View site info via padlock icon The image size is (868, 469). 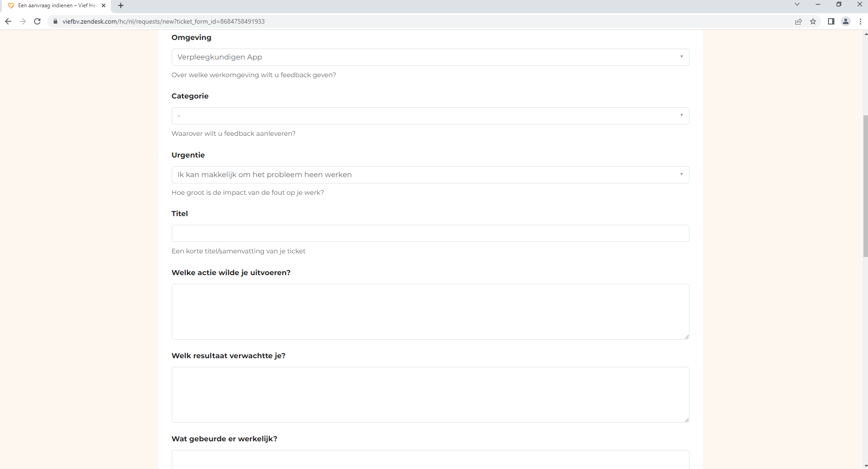[x=56, y=21]
